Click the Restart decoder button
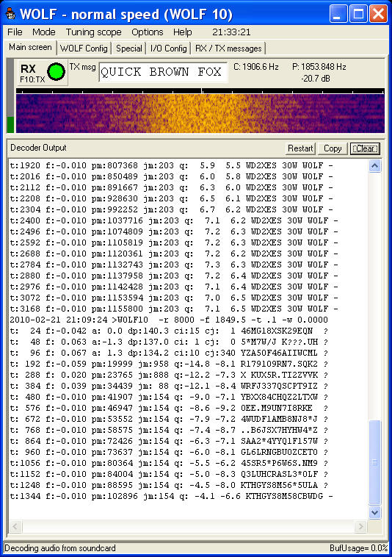The width and height of the screenshot is (392, 557). pyautogui.click(x=300, y=148)
